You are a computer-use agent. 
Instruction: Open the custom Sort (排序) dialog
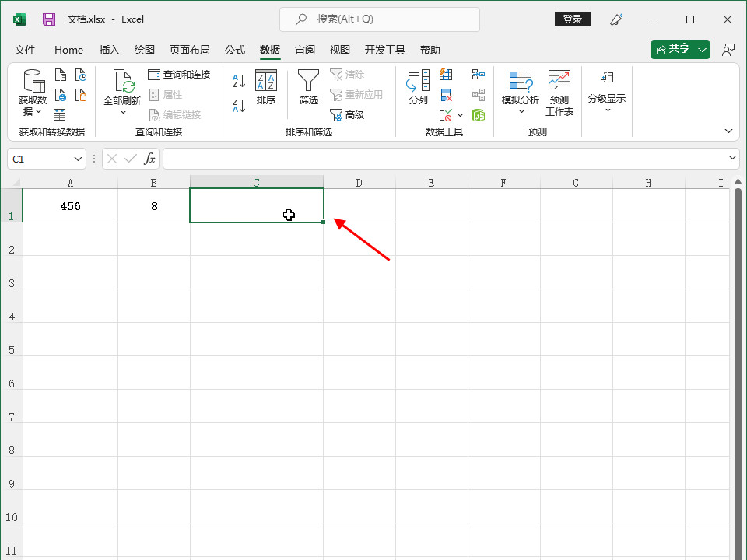click(266, 87)
